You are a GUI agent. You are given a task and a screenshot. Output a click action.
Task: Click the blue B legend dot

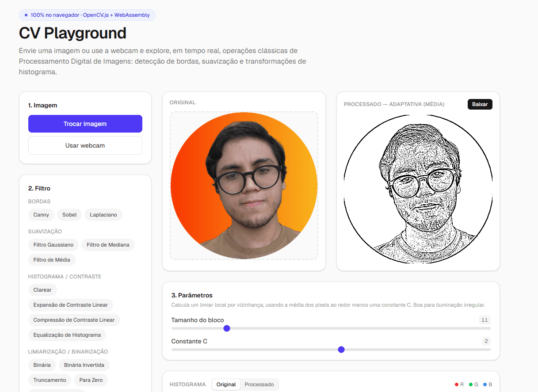[x=485, y=384]
